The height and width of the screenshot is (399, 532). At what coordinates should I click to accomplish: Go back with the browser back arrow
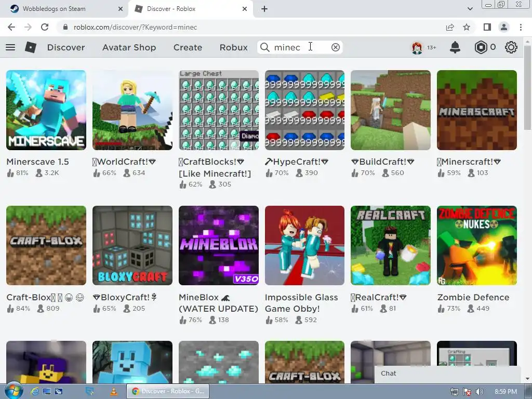(11, 27)
